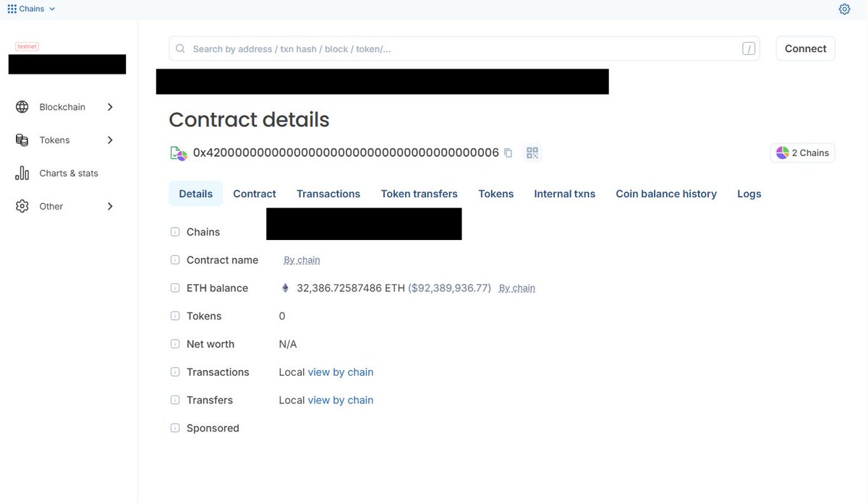Image resolution: width=868 pixels, height=503 pixels.
Task: Click the N/A net worth value
Action: click(288, 344)
